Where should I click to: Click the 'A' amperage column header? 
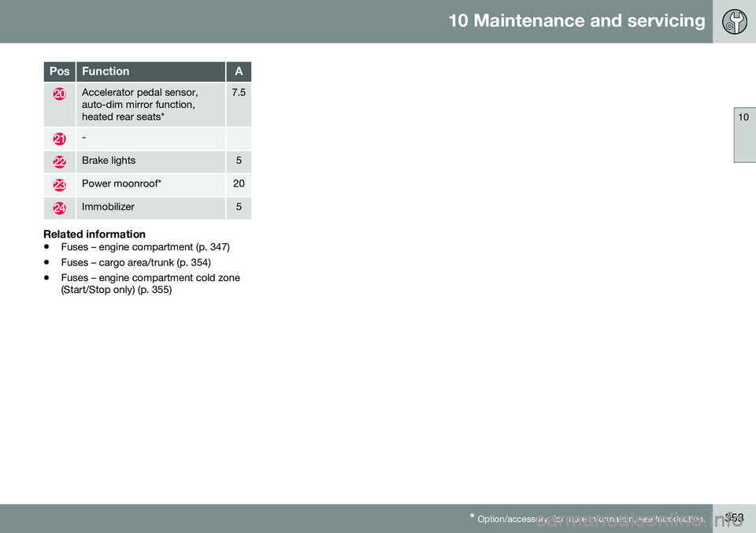[239, 72]
